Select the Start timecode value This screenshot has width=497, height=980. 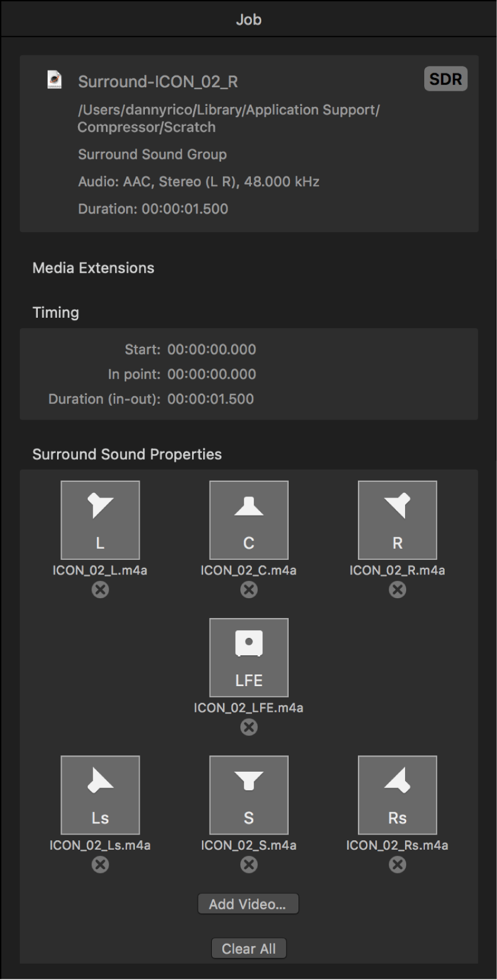pos(212,349)
